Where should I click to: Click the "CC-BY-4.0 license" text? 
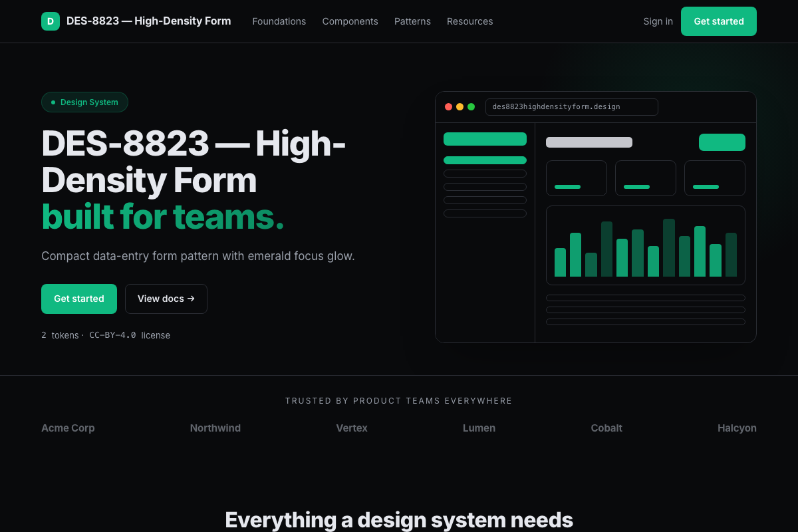point(130,335)
